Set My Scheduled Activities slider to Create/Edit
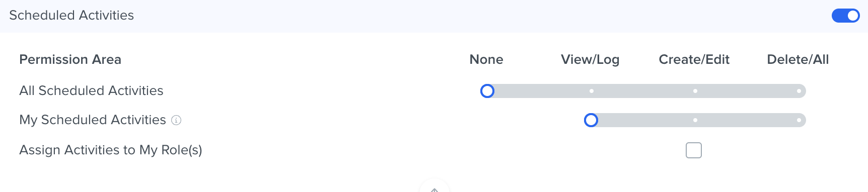 tap(695, 120)
